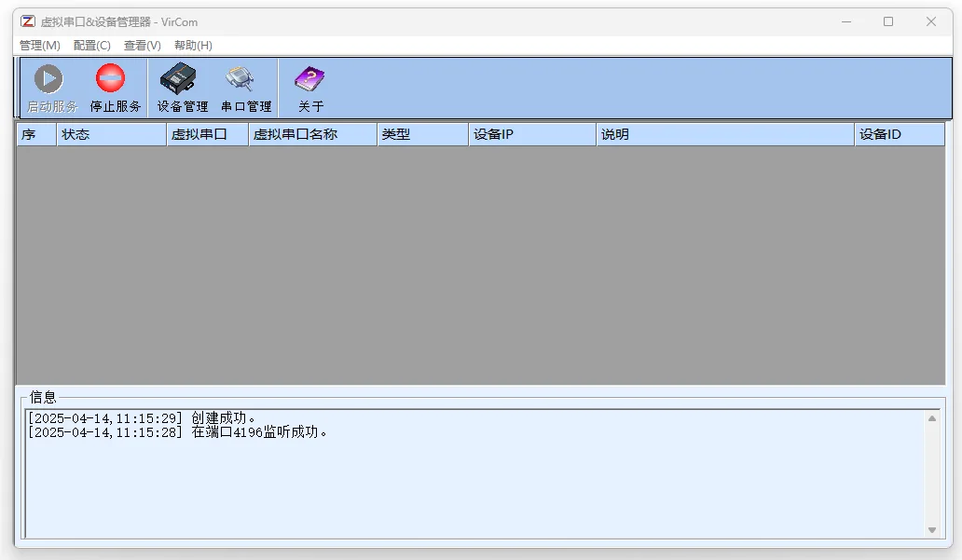Click the 类型 column header
The height and width of the screenshot is (560, 962).
(422, 134)
